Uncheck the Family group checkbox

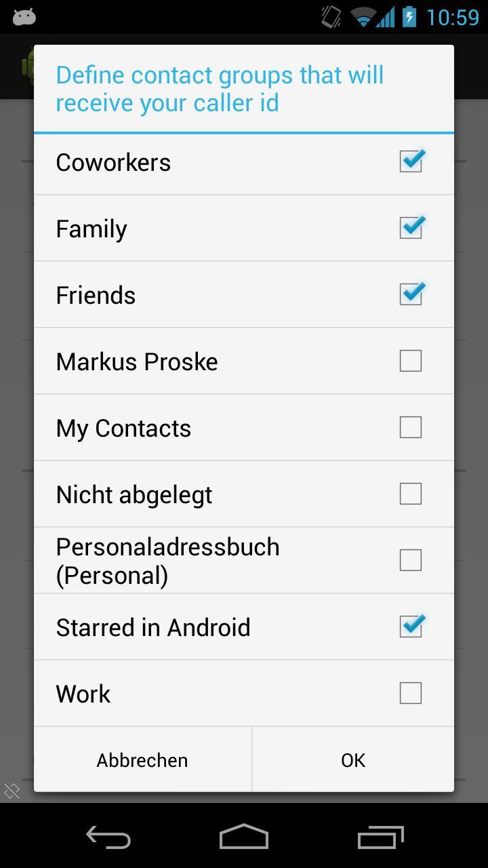(x=411, y=228)
